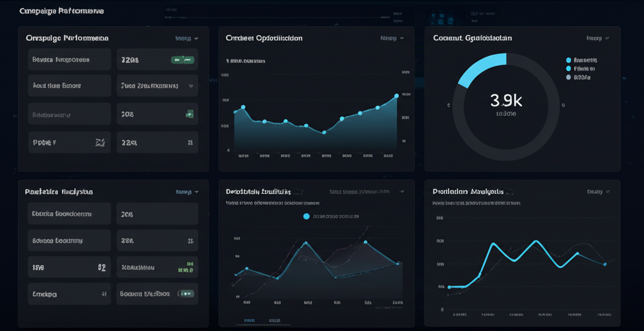Toggle the gray third legend item beside the donut chart

(569, 78)
